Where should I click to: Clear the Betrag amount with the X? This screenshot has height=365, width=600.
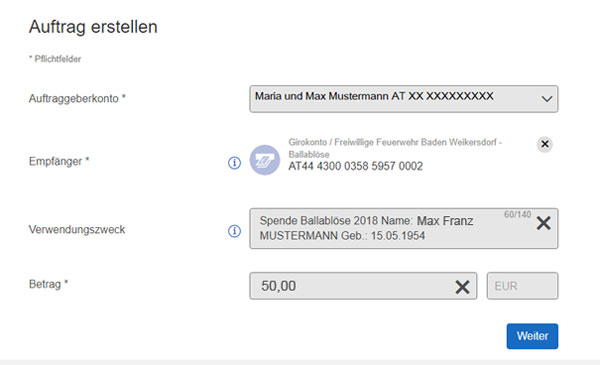pyautogui.click(x=462, y=287)
